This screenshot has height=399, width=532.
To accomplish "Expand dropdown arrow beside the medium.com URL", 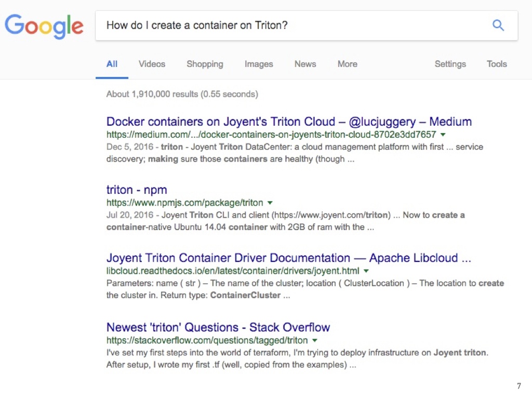I will tap(443, 135).
